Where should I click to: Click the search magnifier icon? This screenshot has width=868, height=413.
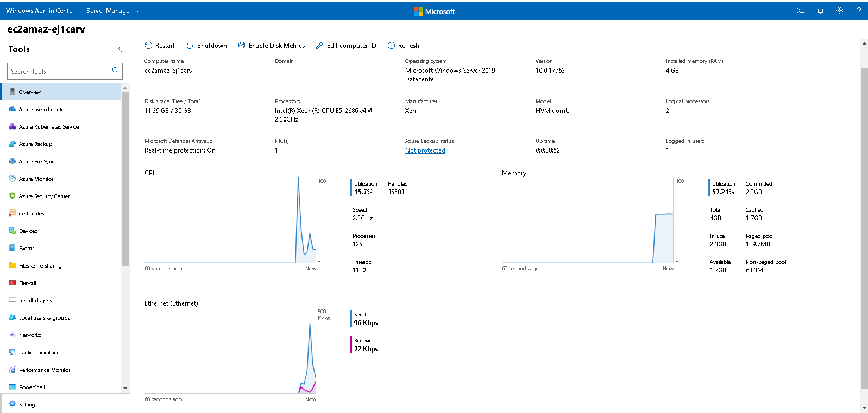114,71
